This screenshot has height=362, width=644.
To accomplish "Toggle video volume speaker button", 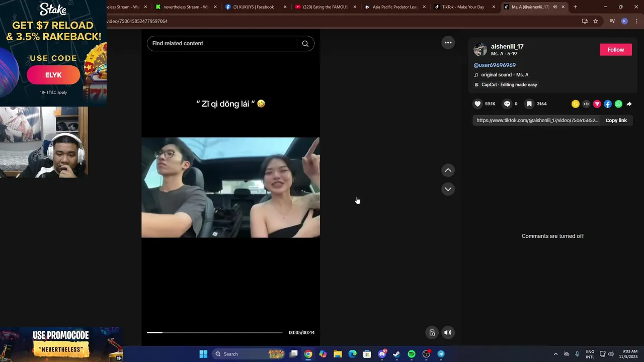I will (448, 332).
